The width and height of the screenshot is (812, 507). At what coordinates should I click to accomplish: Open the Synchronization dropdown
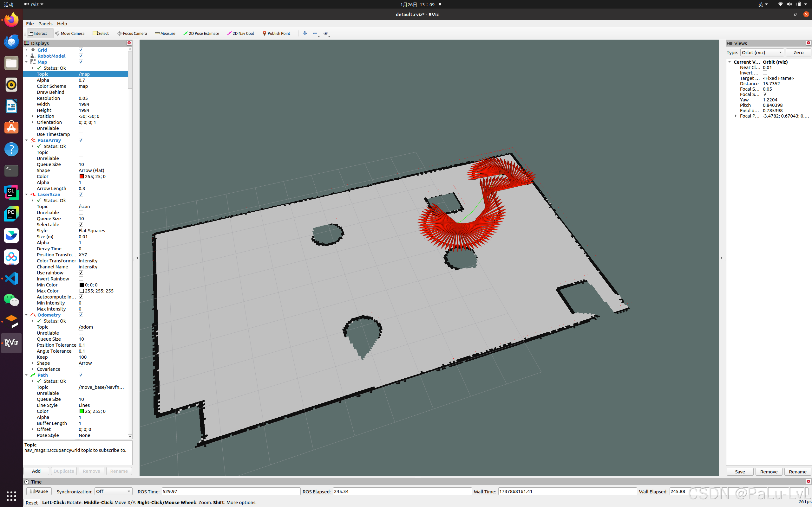tap(113, 491)
